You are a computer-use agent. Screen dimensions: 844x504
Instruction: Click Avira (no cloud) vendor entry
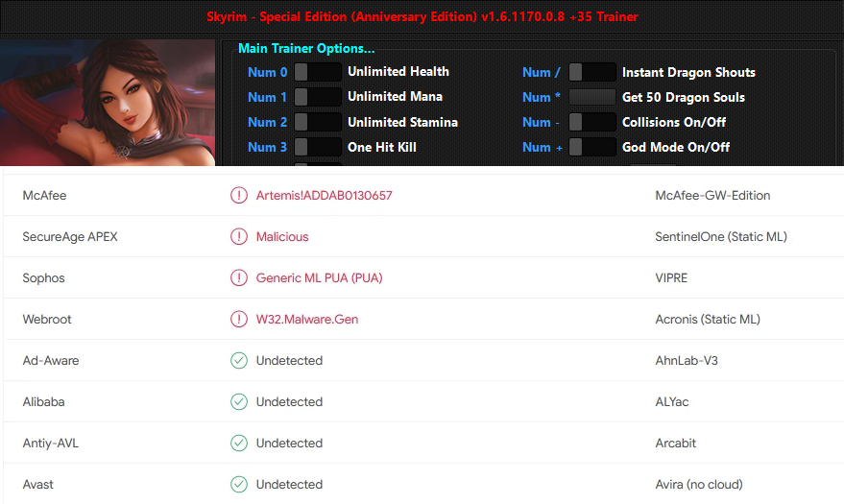point(699,484)
